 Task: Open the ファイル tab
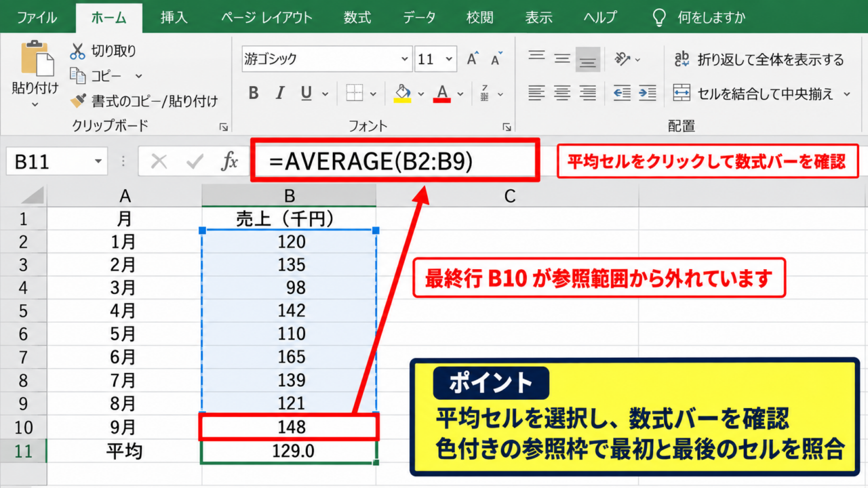point(37,18)
